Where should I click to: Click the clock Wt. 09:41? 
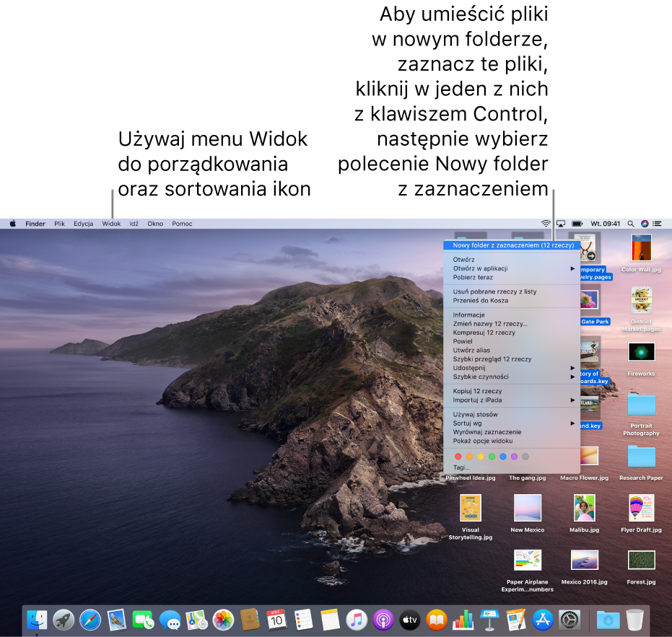(605, 224)
